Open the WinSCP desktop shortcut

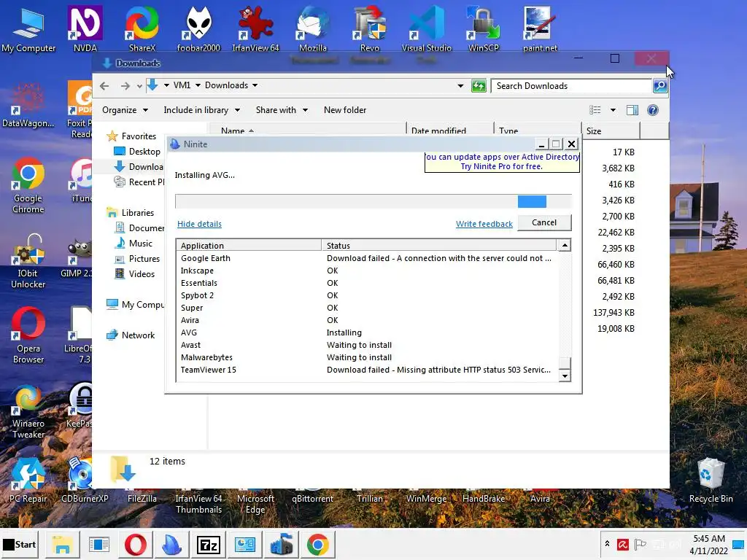coord(484,28)
